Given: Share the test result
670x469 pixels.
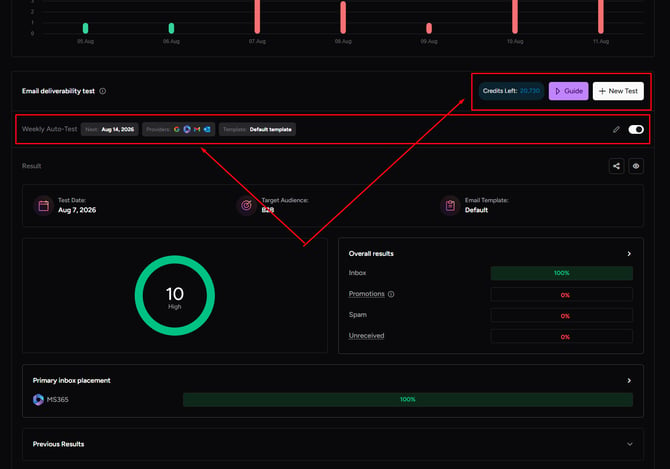Looking at the screenshot, I should [616, 166].
